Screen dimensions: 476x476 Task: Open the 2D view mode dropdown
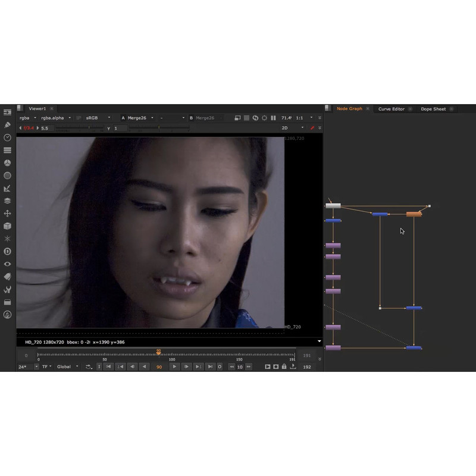pos(293,128)
